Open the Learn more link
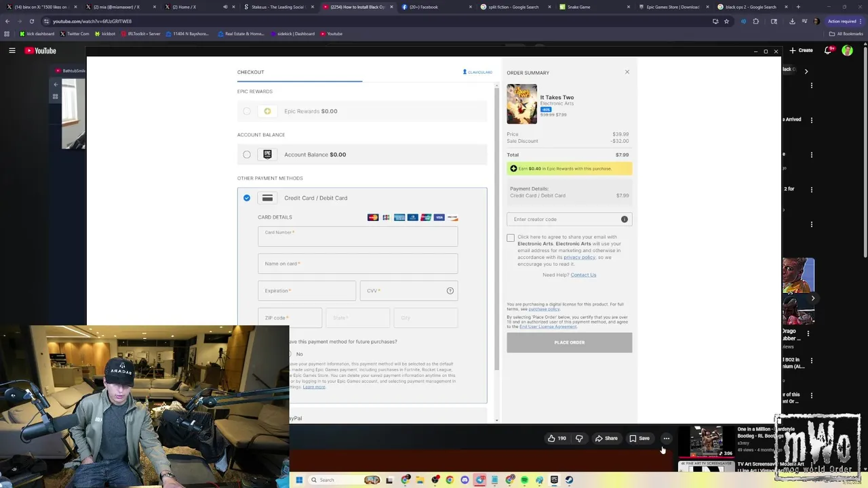The image size is (868, 488). [x=314, y=387]
